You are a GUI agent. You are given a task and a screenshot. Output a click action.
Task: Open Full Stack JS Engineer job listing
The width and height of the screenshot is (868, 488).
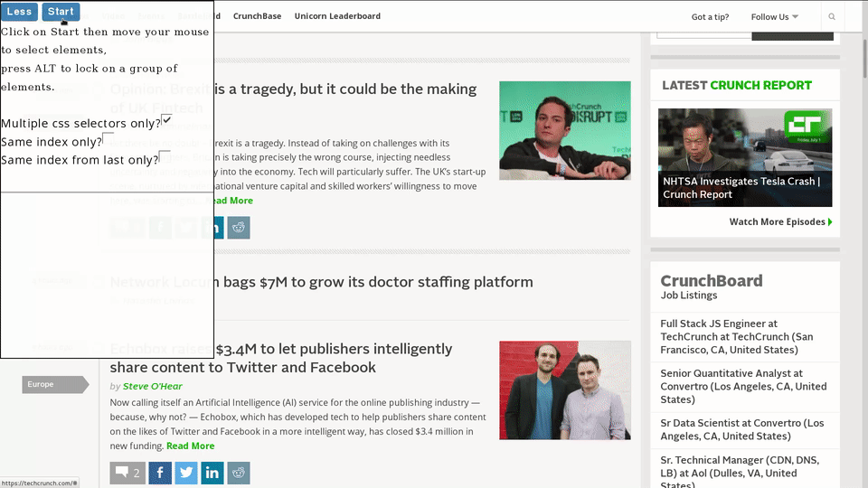(737, 336)
